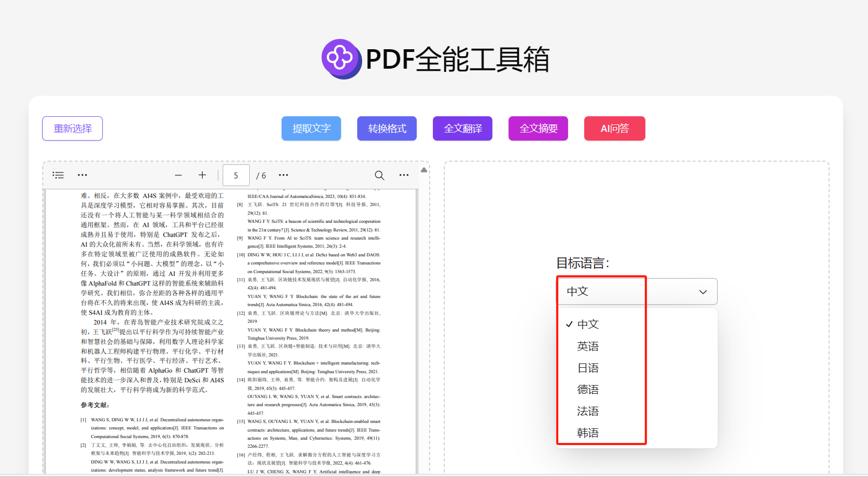The image size is (868, 477).
Task: Click the PDF全能工具箱 title text
Action: click(x=458, y=59)
